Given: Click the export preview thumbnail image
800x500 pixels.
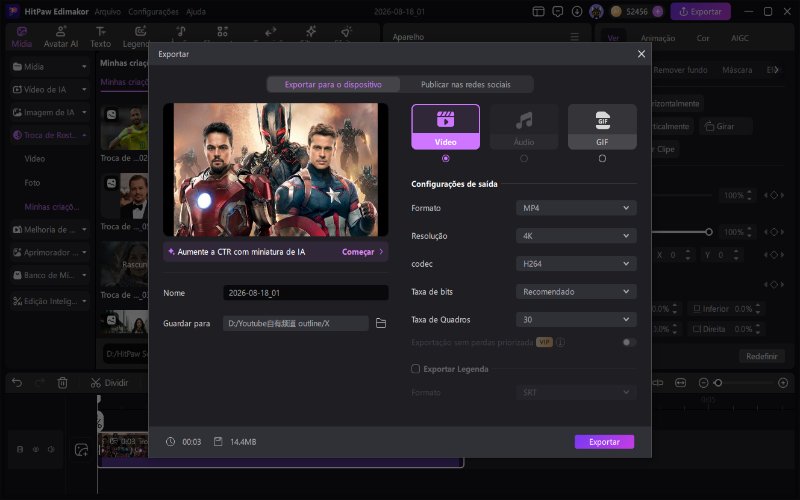Looking at the screenshot, I should click(276, 170).
